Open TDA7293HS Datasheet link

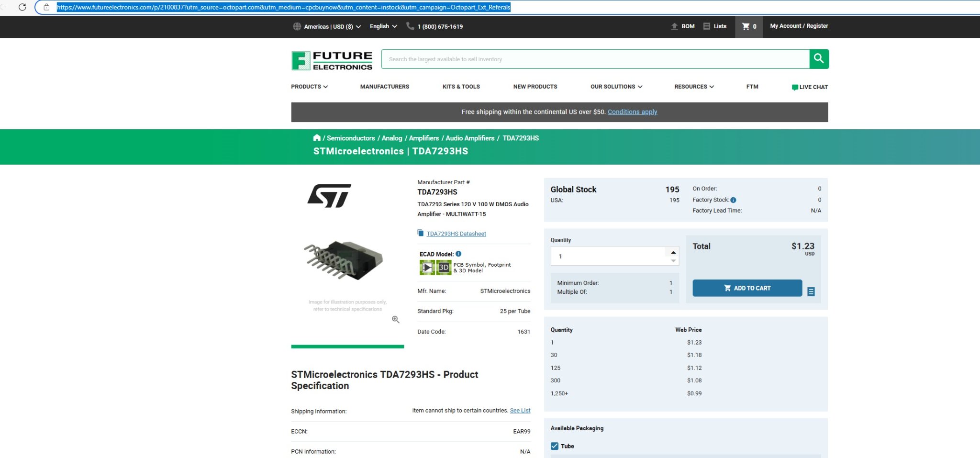point(456,234)
